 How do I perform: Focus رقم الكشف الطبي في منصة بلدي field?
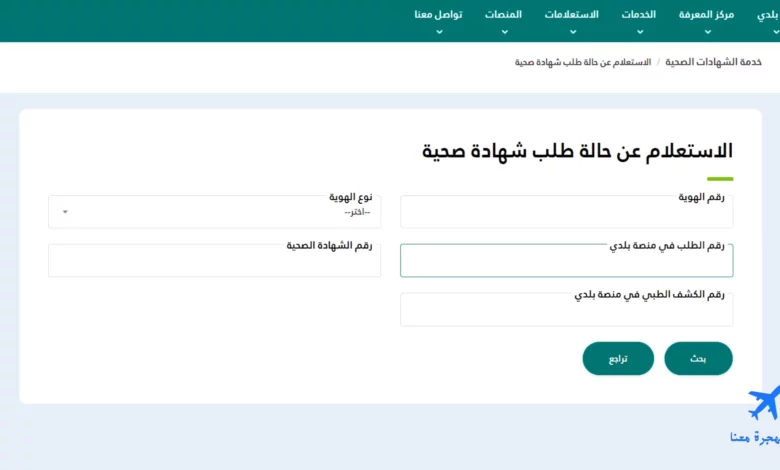[x=567, y=309]
